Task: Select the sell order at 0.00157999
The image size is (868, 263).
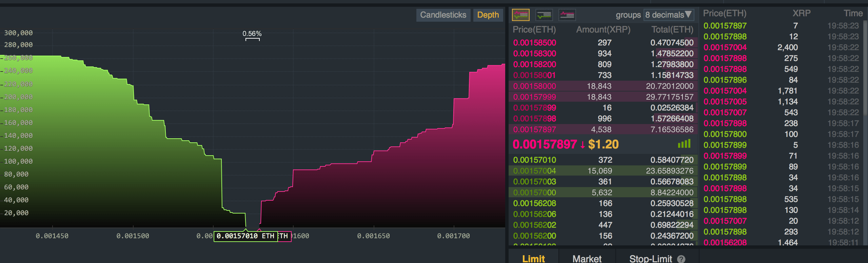Action: 603,97
